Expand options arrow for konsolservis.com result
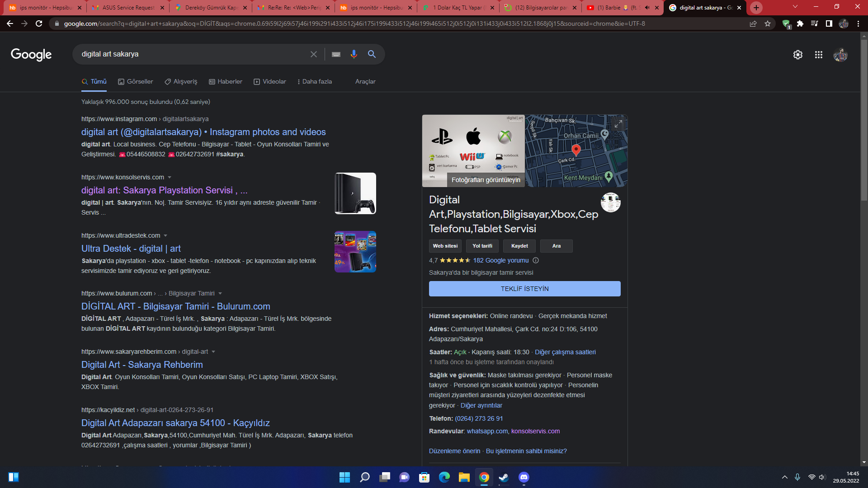 pos(170,177)
